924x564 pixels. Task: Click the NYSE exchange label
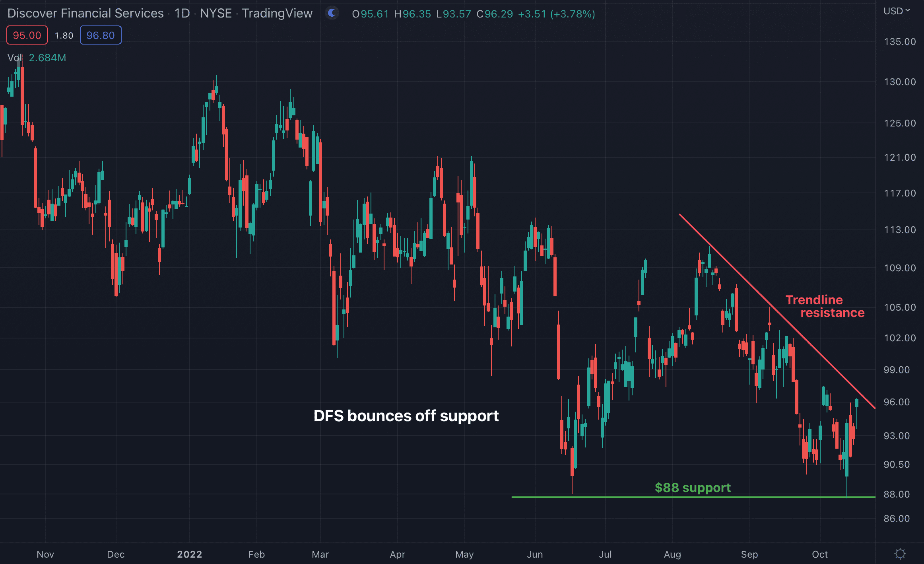click(x=216, y=13)
